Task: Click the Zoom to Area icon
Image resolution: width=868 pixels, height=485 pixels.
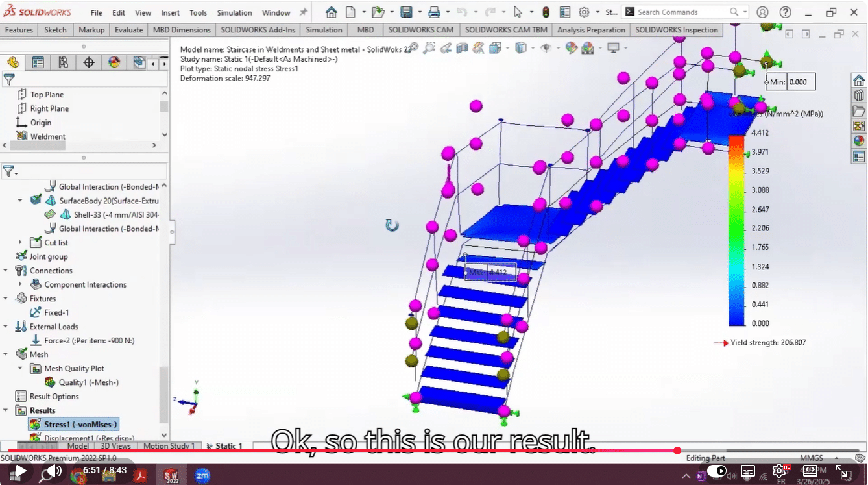Action: (x=429, y=47)
